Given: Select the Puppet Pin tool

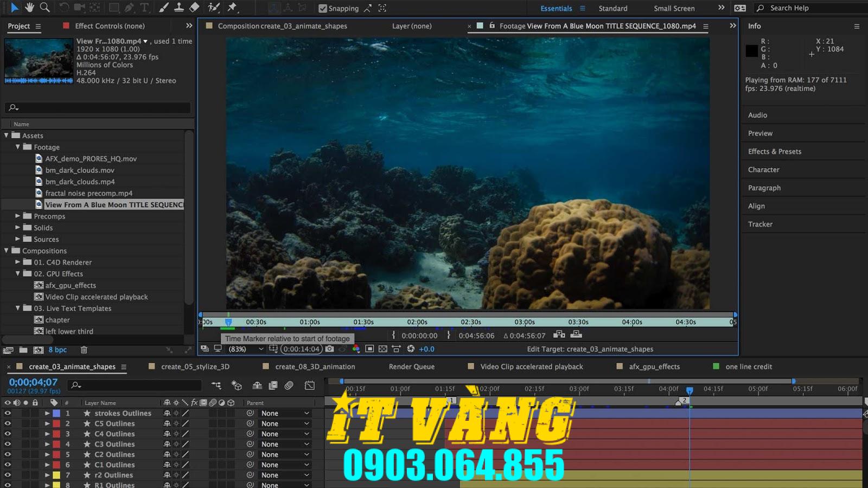Looking at the screenshot, I should [232, 8].
